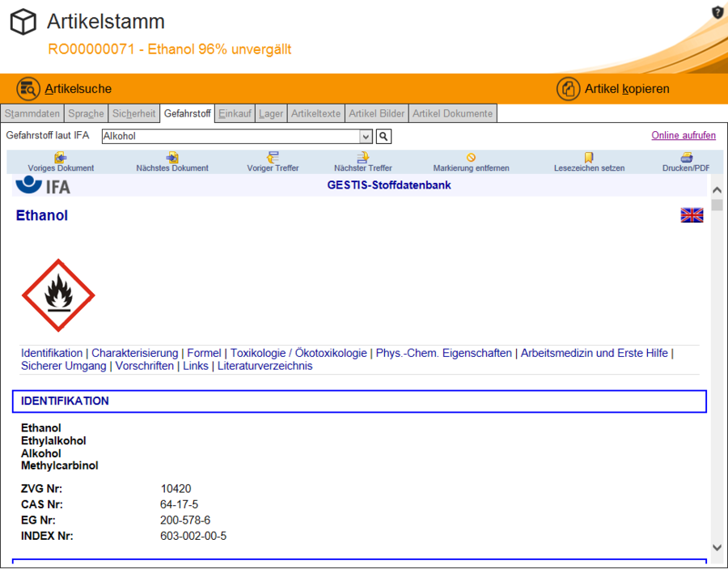Viewport: 728px width, 569px height.
Task: Click the Charakterisierung link
Action: point(134,353)
